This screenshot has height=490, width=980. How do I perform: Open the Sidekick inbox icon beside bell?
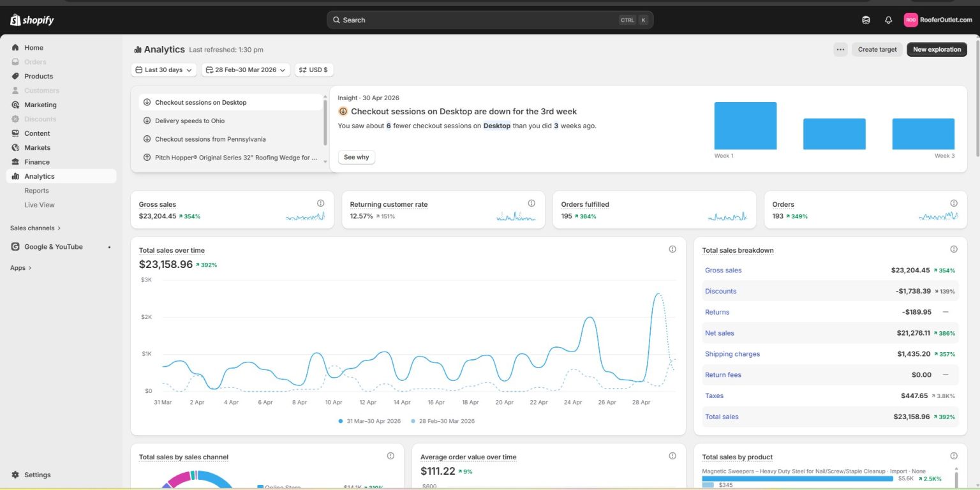click(866, 20)
